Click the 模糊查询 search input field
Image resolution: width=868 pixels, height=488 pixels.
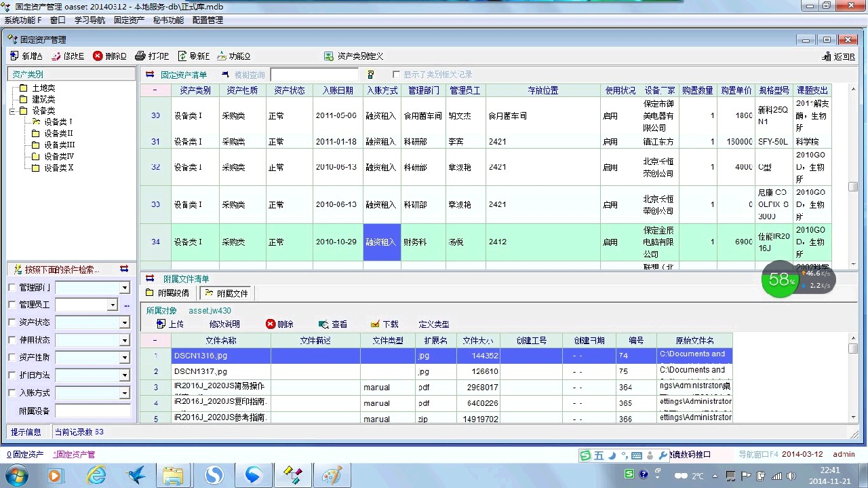click(314, 75)
